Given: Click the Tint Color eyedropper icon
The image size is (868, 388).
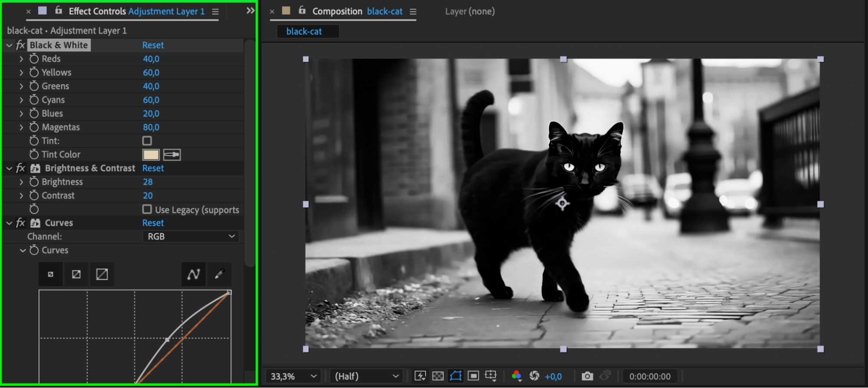Looking at the screenshot, I should tap(172, 155).
